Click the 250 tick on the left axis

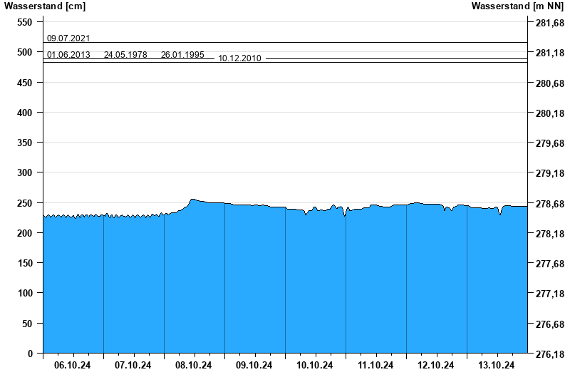pos(24,203)
